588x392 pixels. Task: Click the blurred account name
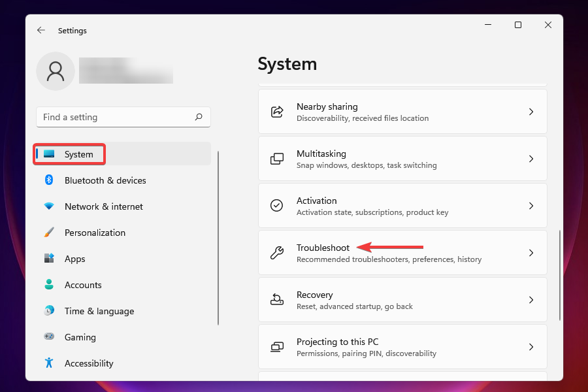[126, 71]
